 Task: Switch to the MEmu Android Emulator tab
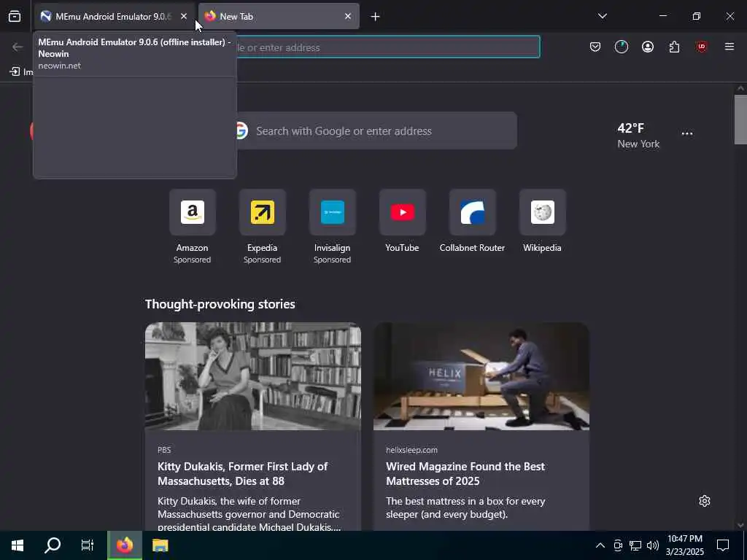(x=115, y=16)
